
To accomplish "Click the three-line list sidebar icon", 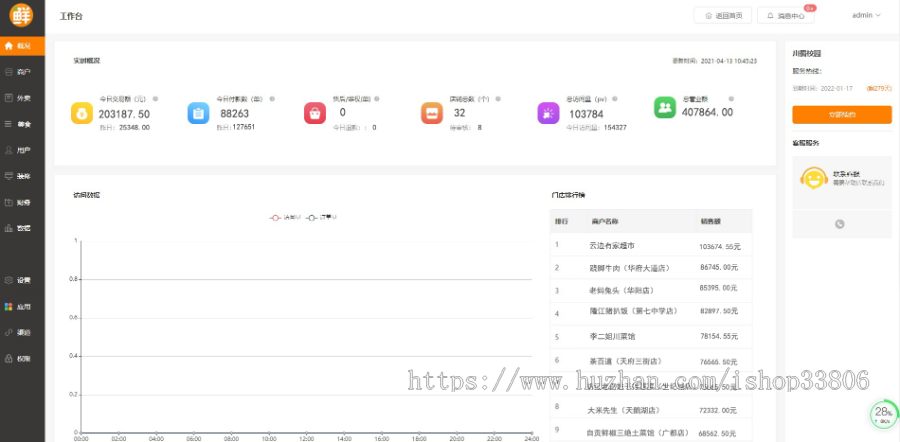I will 9,124.
